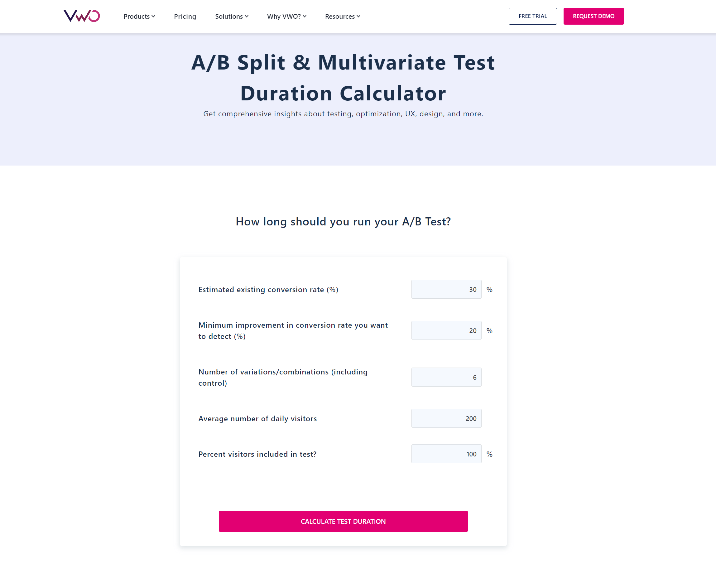Modify average daily visitors field
Image resolution: width=716 pixels, height=588 pixels.
pyautogui.click(x=447, y=418)
